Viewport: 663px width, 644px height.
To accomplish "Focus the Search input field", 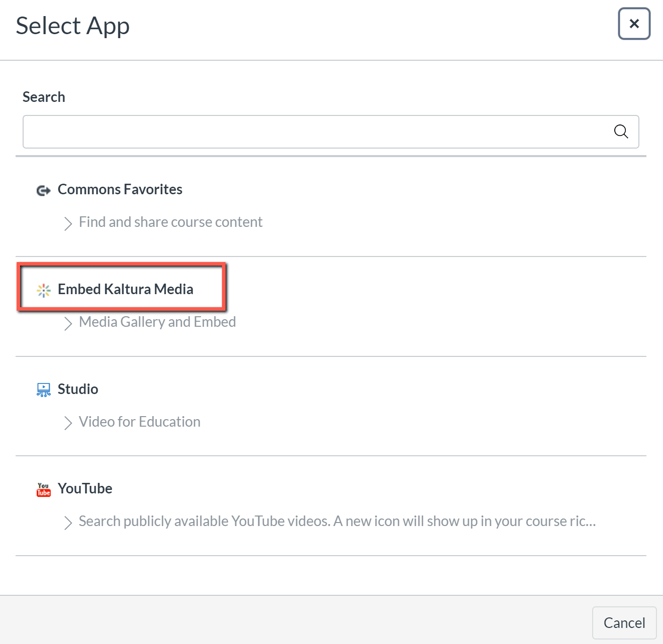I will click(331, 132).
